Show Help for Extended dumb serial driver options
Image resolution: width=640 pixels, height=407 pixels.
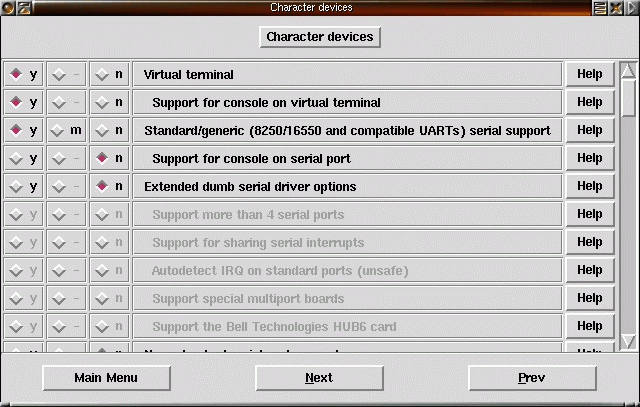click(x=589, y=186)
